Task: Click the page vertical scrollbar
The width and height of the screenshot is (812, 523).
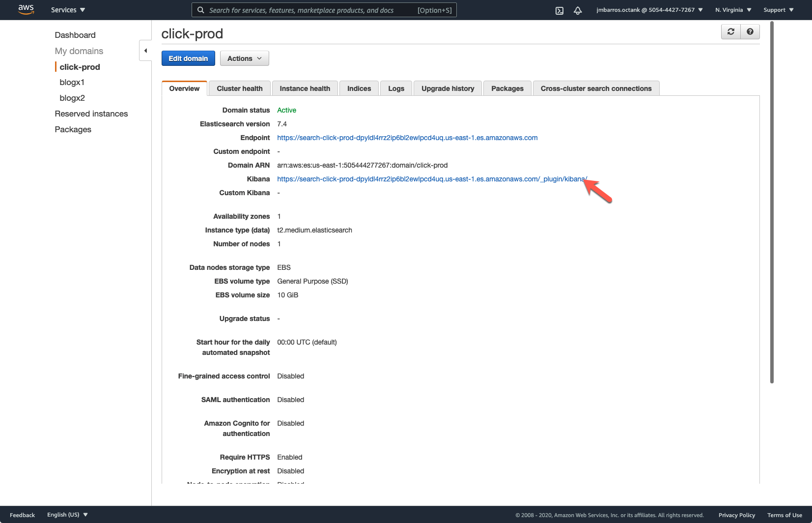Action: [x=772, y=203]
